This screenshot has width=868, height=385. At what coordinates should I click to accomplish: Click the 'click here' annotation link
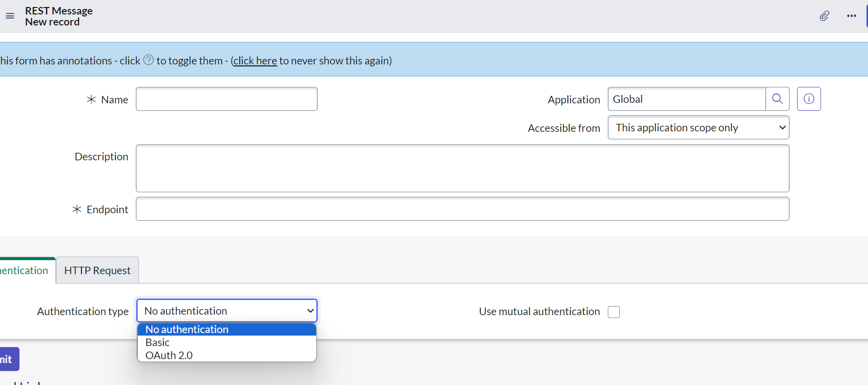(x=255, y=61)
